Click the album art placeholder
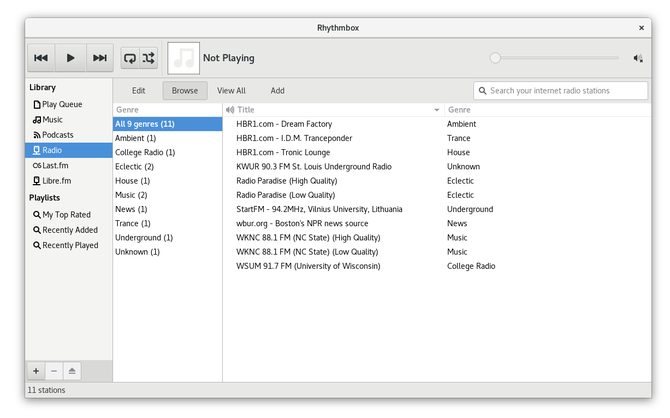670x418 pixels. click(183, 58)
